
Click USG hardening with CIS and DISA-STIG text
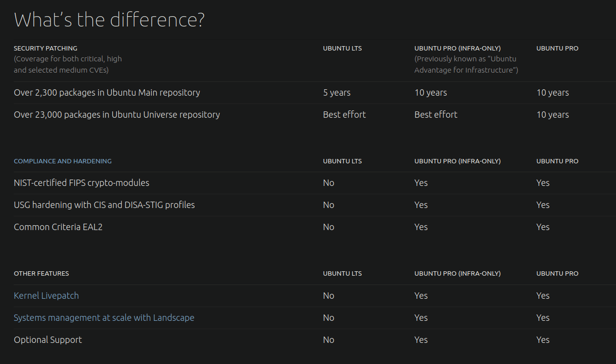tap(104, 205)
